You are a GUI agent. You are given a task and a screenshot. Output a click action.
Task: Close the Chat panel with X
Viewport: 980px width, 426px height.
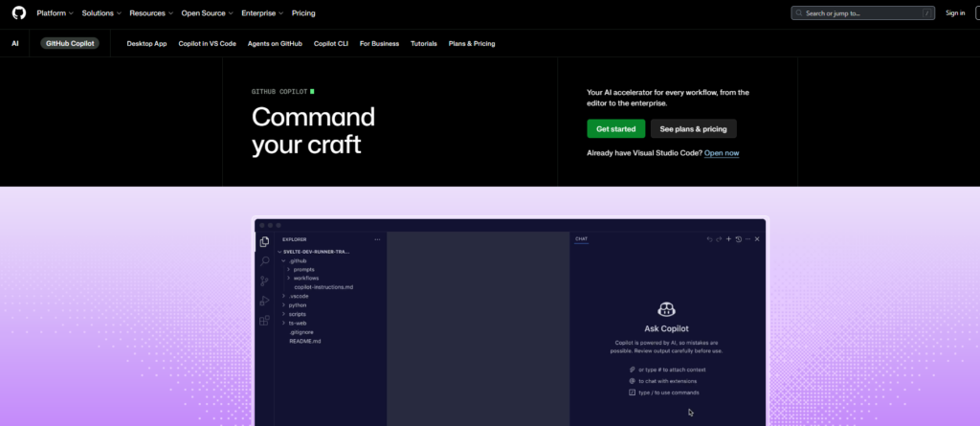coord(757,239)
